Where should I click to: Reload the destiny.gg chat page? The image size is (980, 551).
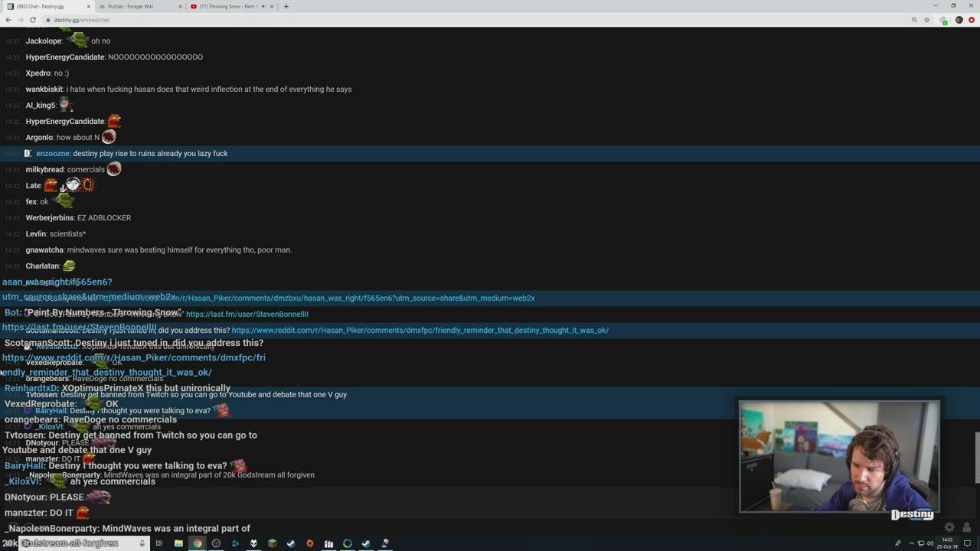click(33, 20)
